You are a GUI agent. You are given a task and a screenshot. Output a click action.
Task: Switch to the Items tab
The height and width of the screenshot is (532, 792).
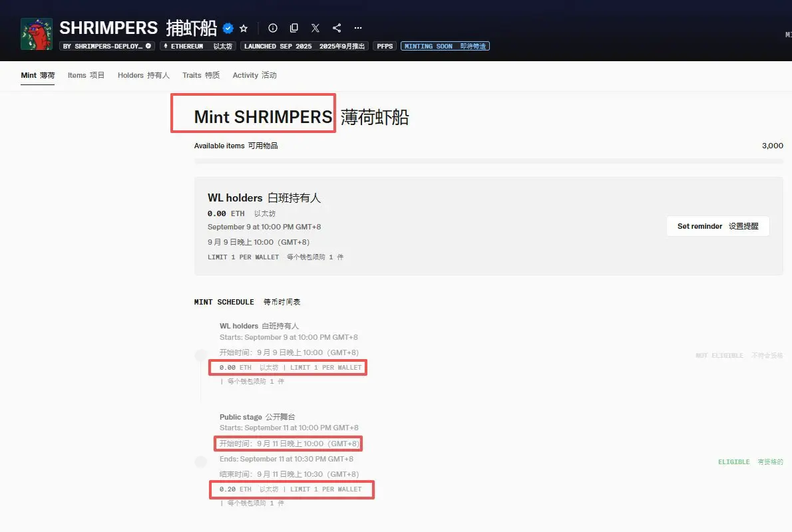[x=87, y=75]
